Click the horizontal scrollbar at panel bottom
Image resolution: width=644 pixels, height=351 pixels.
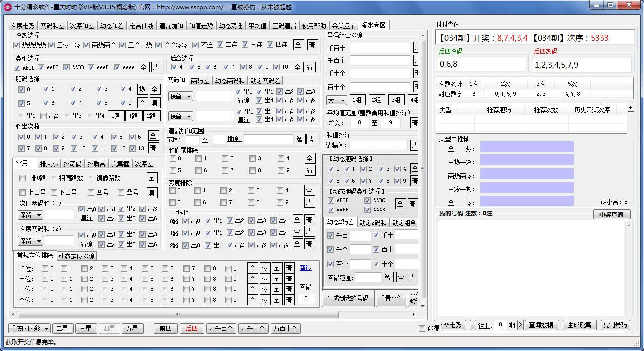(x=177, y=314)
